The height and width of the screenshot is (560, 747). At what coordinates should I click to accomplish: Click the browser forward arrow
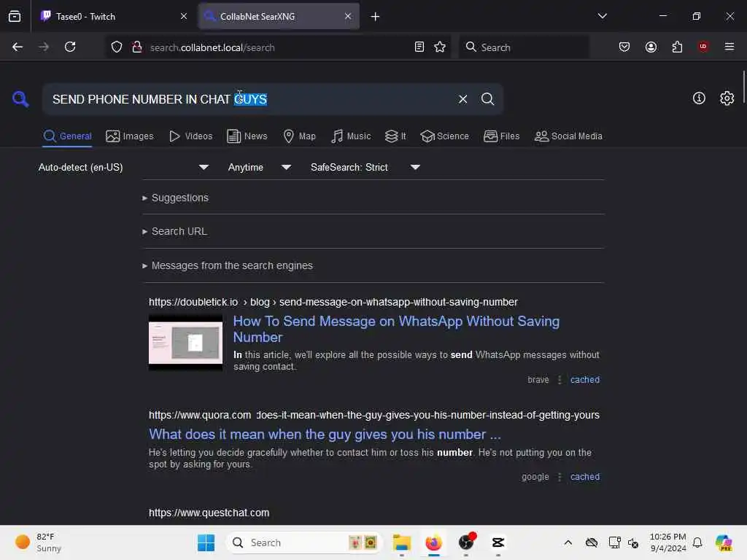(44, 47)
